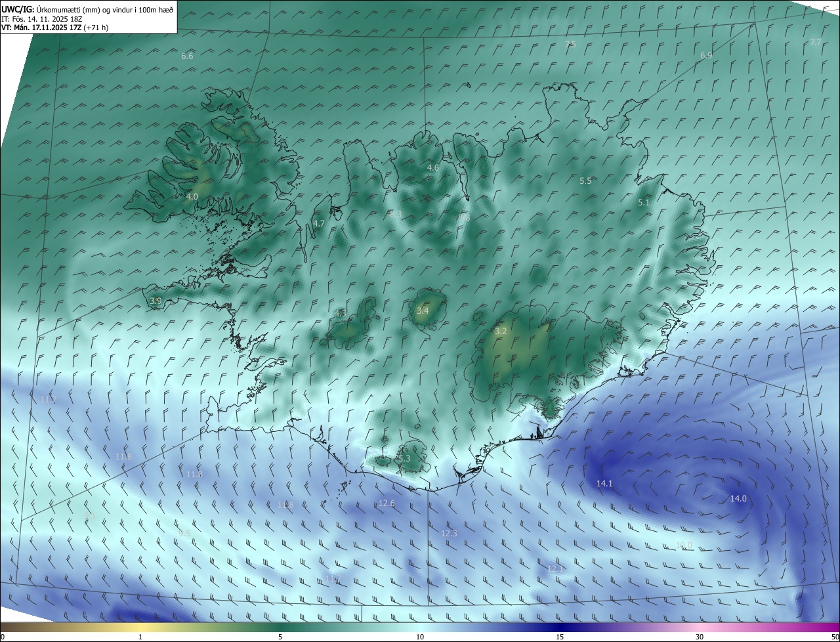Click the 6.9 value label
The height and width of the screenshot is (642, 840).
tap(706, 56)
